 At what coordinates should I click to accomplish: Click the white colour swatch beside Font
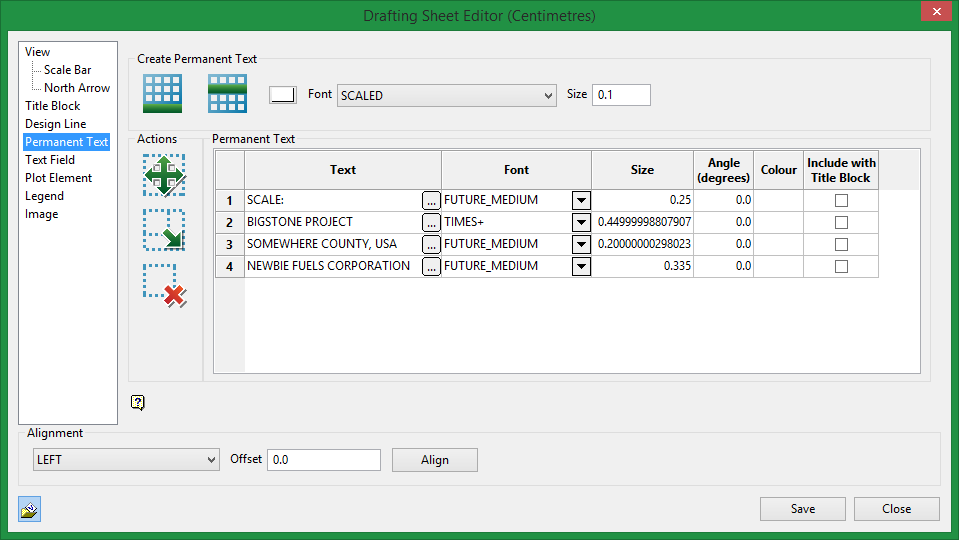point(283,95)
